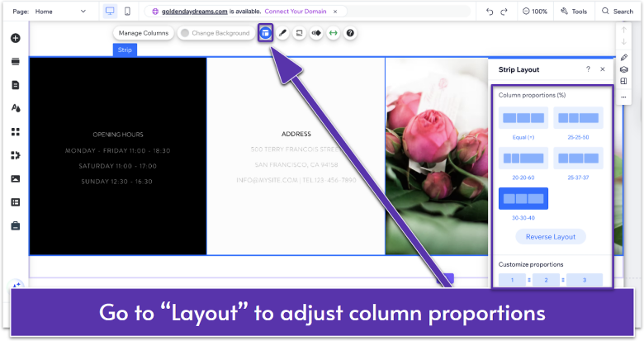This screenshot has width=644, height=341.
Task: Click the Change Background button
Action: pos(216,33)
